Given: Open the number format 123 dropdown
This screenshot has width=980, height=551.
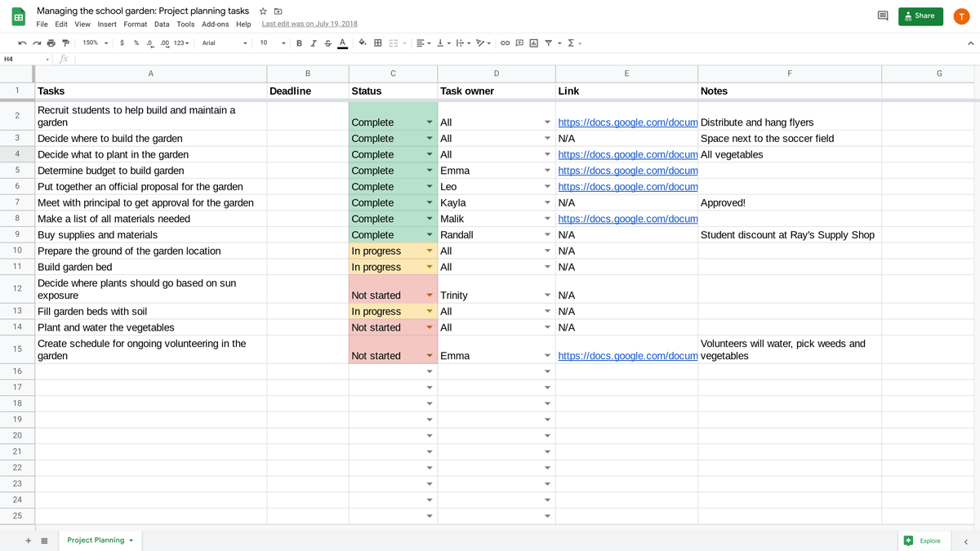Looking at the screenshot, I should click(x=181, y=43).
